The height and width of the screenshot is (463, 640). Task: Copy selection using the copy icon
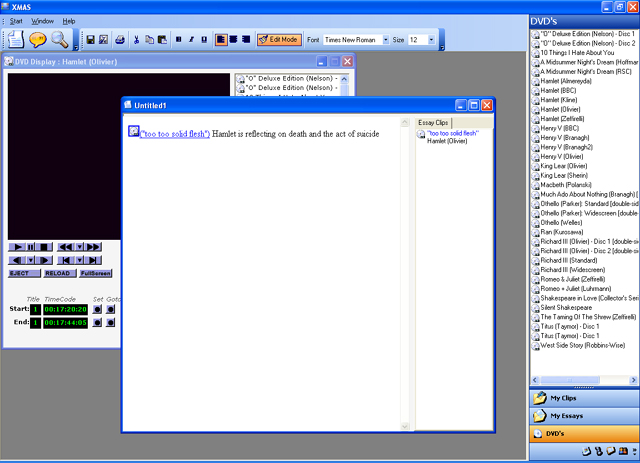tap(149, 40)
